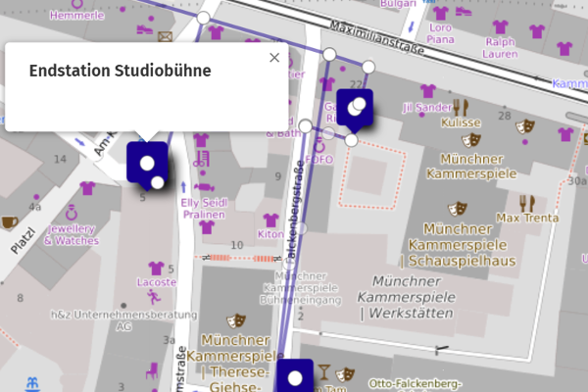This screenshot has width=588, height=392.
Task: Click the Münchner Kammerspiele Bühneneingang label
Action: [301, 288]
